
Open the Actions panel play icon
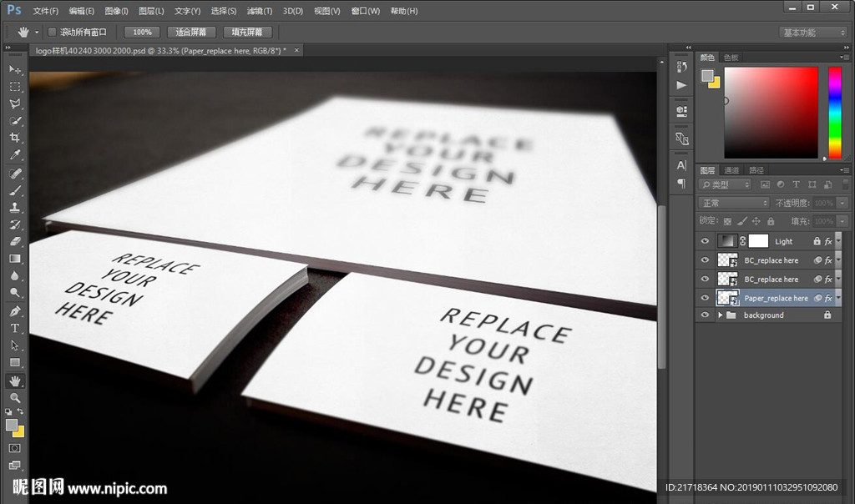pos(681,85)
